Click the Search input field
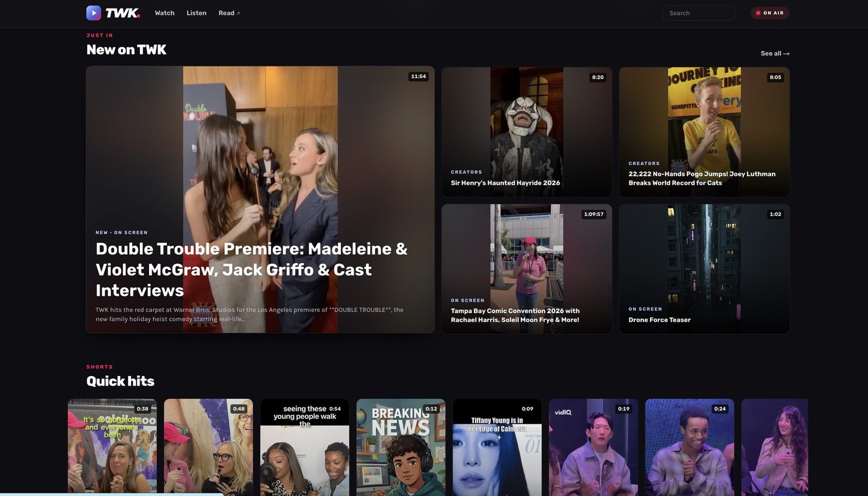This screenshot has height=496, width=868. click(x=699, y=13)
